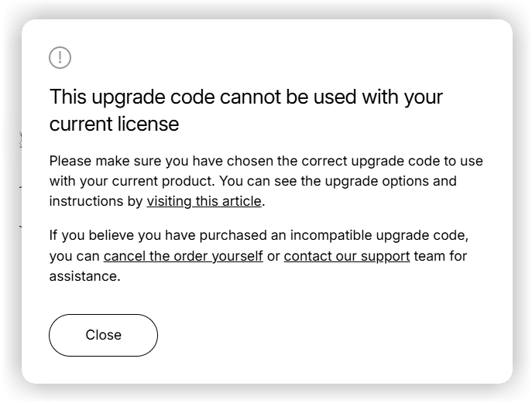
Task: Click the "team for" text after the support link
Action: tap(441, 256)
